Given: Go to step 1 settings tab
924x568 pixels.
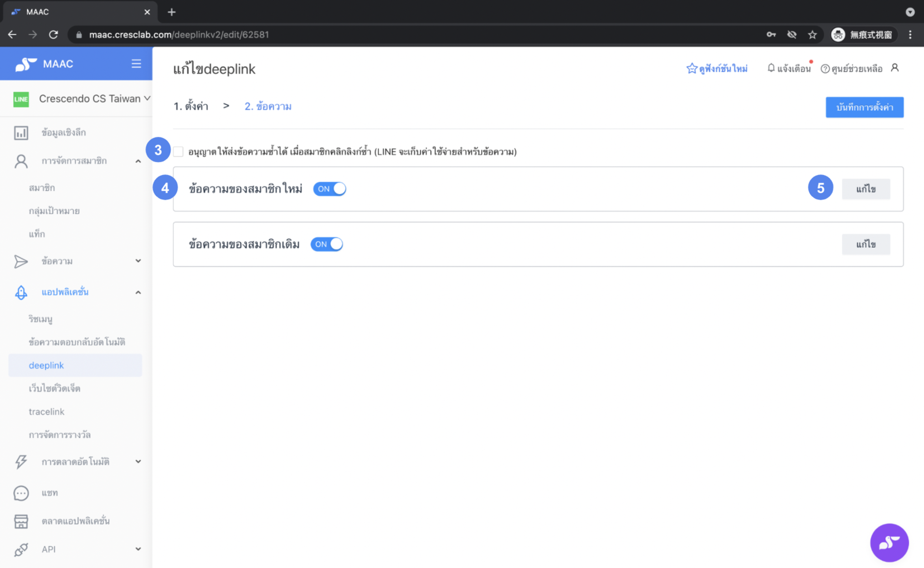Looking at the screenshot, I should tap(191, 106).
